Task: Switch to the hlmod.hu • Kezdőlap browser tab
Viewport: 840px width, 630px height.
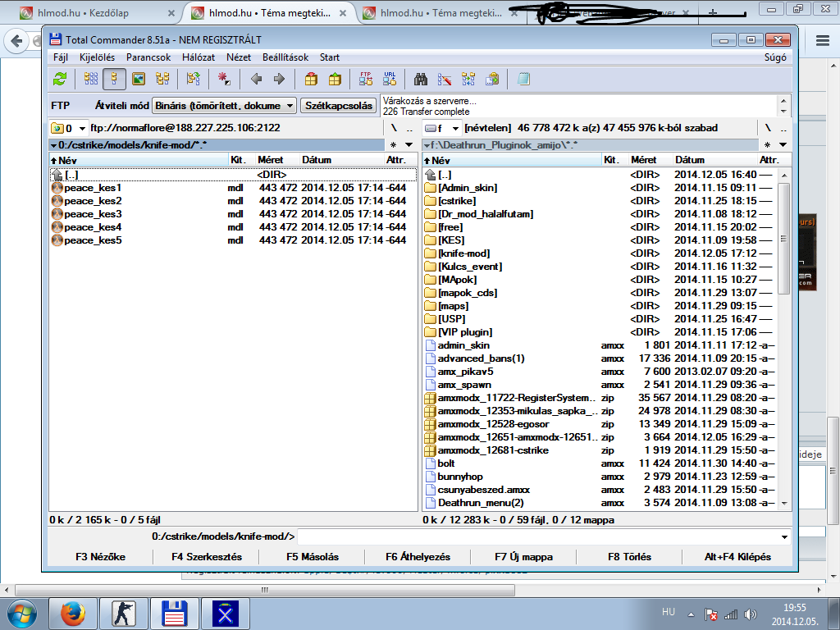Action: point(97,13)
